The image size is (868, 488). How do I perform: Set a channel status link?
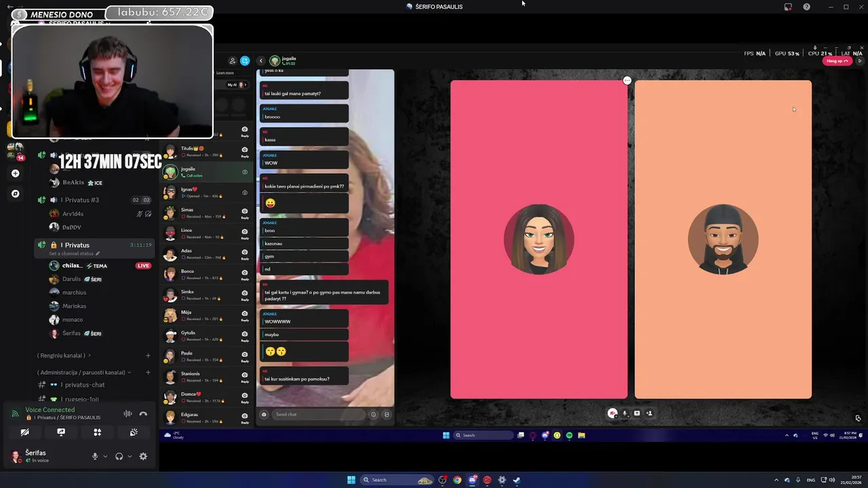[x=74, y=253]
